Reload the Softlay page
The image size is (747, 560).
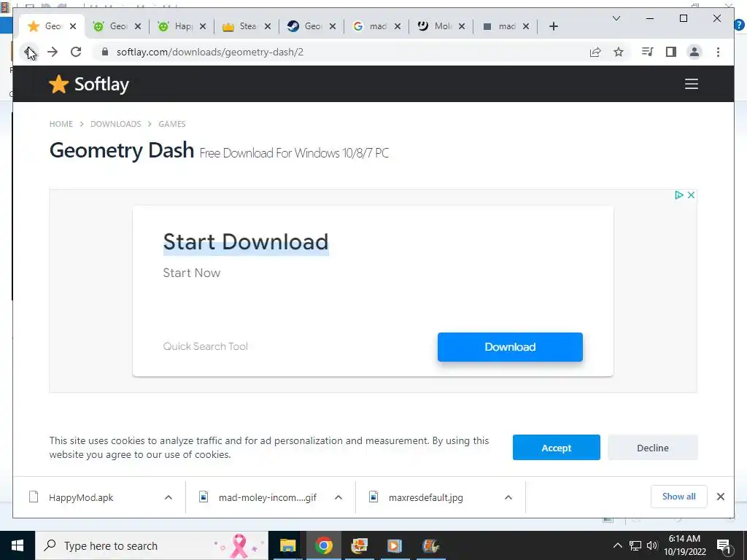point(76,52)
